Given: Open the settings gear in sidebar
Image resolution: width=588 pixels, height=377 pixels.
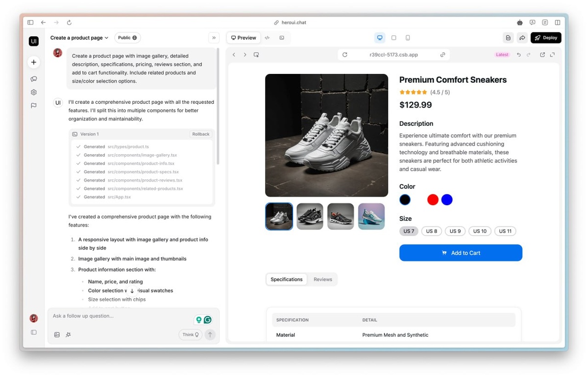Looking at the screenshot, I should pos(33,92).
